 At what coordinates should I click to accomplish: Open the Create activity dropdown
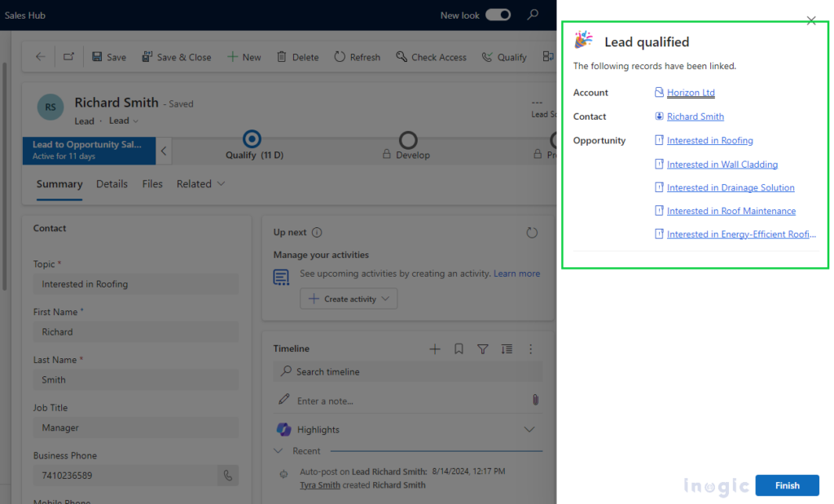[349, 299]
